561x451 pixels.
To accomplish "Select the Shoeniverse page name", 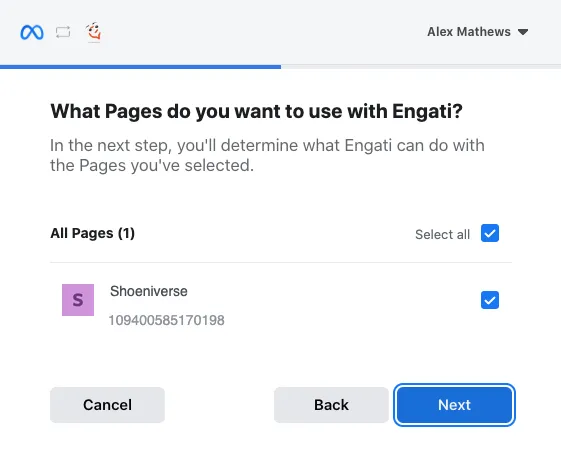I will point(149,291).
